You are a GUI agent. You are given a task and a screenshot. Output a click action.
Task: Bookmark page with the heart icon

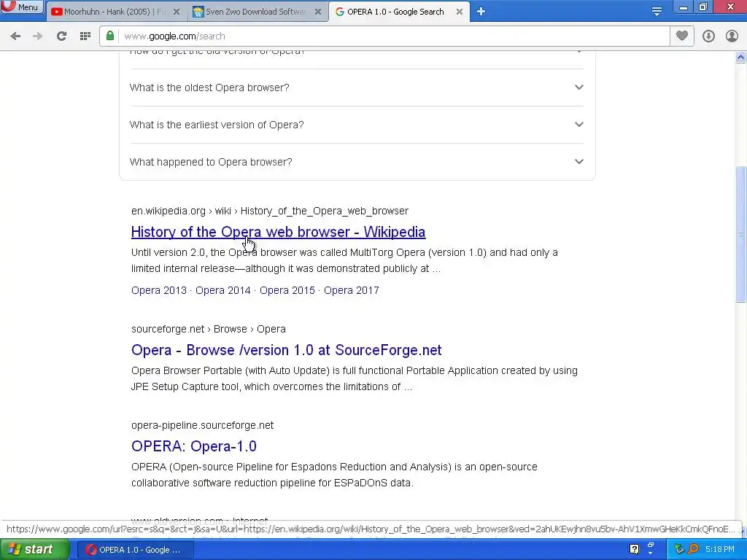[682, 36]
